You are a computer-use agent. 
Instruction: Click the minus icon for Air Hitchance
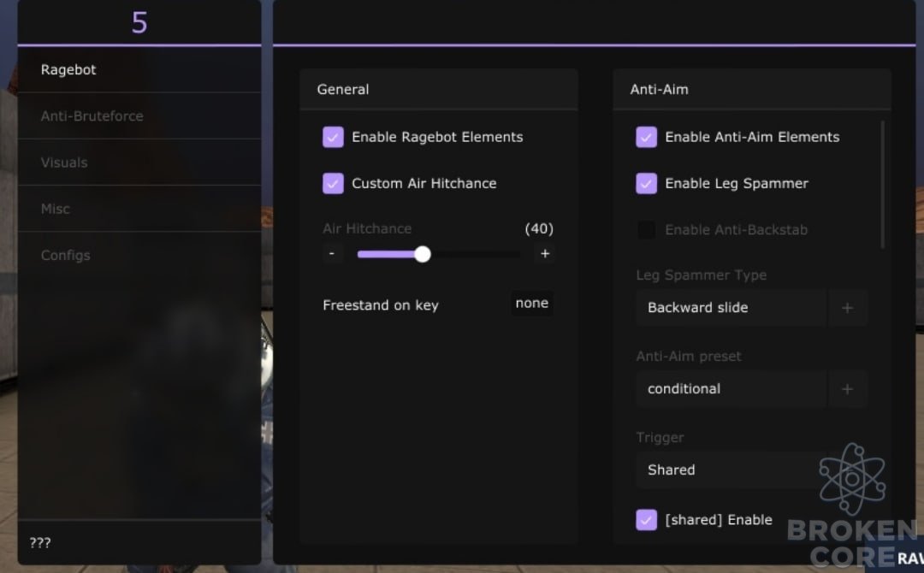pos(332,253)
